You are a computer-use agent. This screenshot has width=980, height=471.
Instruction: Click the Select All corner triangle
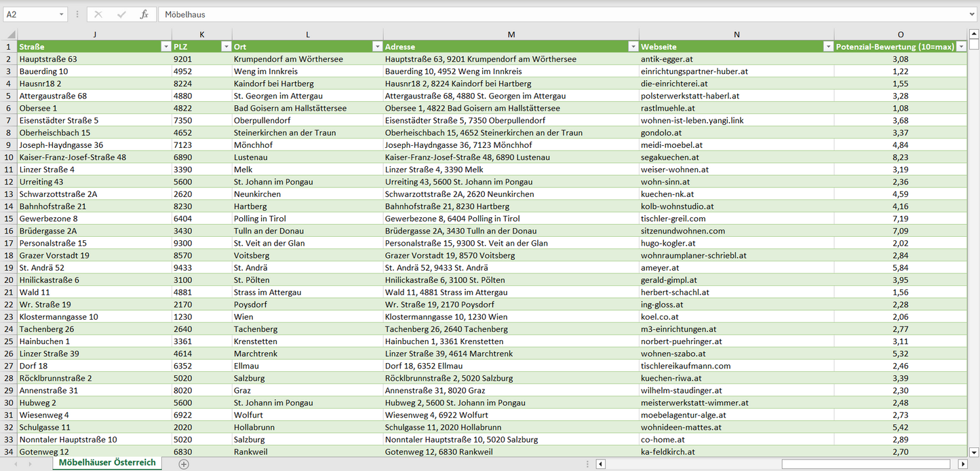[x=10, y=35]
